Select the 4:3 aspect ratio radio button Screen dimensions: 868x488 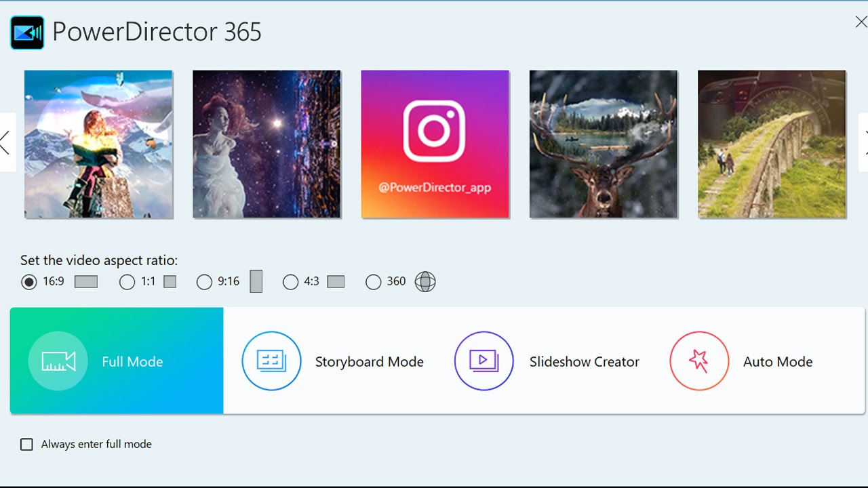(x=290, y=282)
